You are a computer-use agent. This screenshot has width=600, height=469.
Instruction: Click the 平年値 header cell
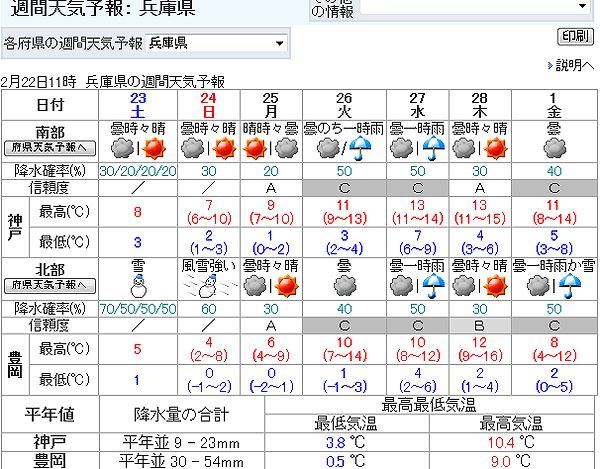pyautogui.click(x=50, y=414)
